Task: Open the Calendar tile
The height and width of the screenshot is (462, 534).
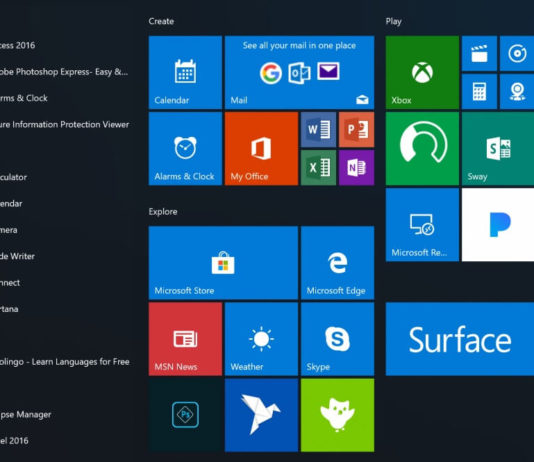Action: click(185, 73)
